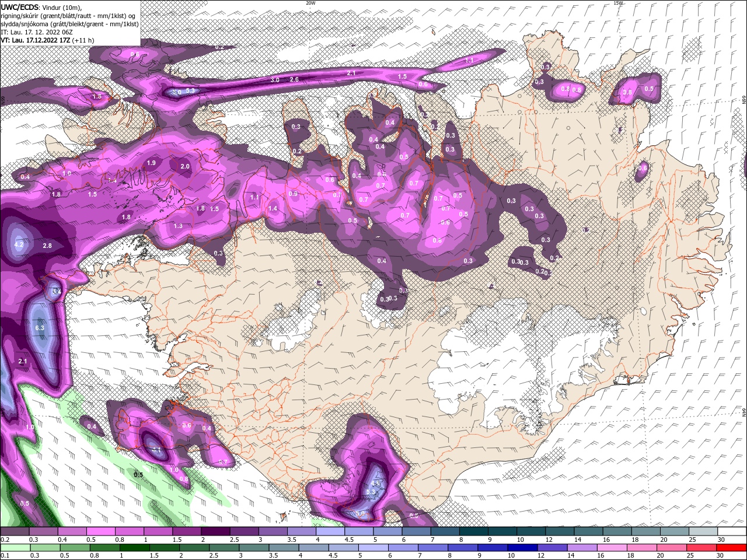The image size is (747, 560).
Task: Select lower legend swatch between 25 and 30
Action: pos(701,548)
